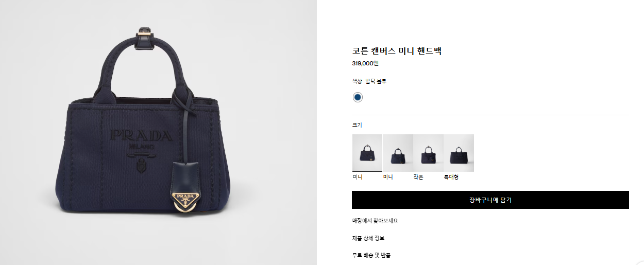644x265 pixels.
Task: Select the 특대형 size bag thumbnail
Action: pos(459,153)
